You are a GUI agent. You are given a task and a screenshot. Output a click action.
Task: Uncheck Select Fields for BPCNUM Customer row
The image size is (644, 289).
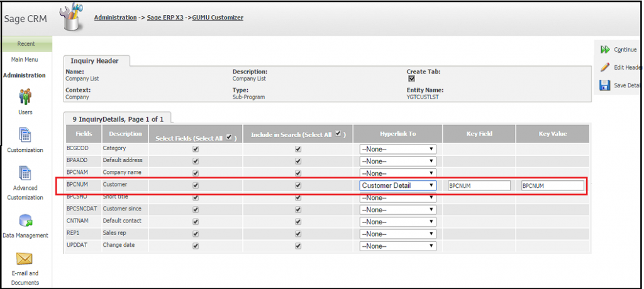coord(196,185)
